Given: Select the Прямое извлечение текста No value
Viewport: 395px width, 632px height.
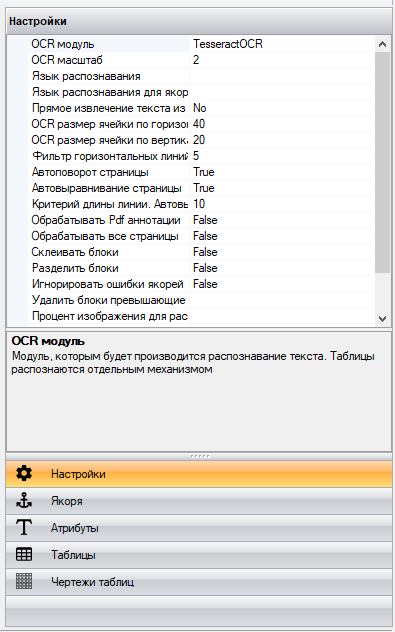Looking at the screenshot, I should [282, 108].
